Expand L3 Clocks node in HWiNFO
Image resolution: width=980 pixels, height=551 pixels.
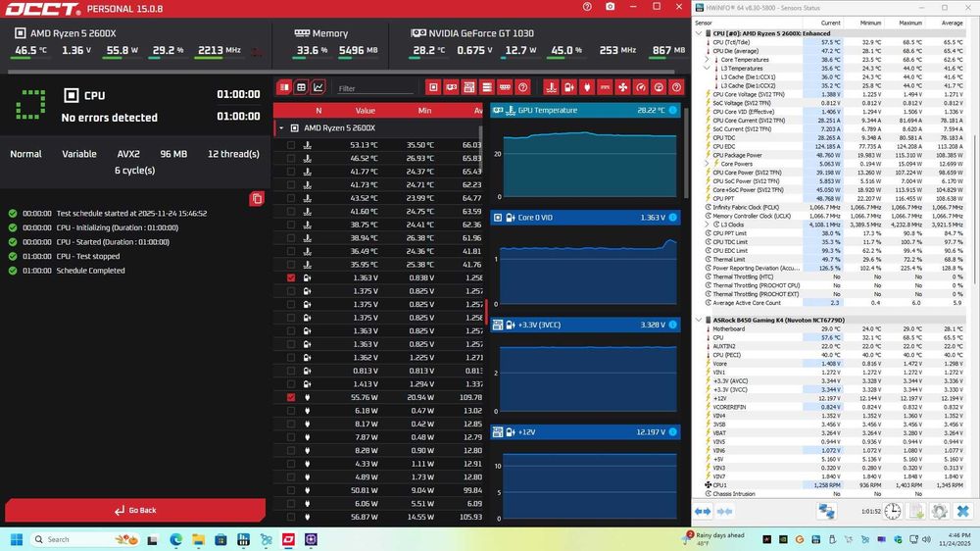pos(707,225)
